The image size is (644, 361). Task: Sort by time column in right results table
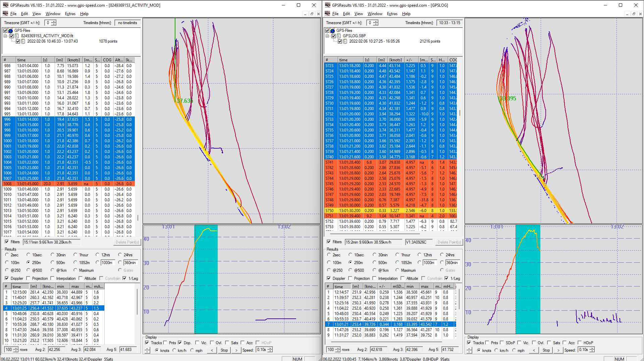coord(342,287)
